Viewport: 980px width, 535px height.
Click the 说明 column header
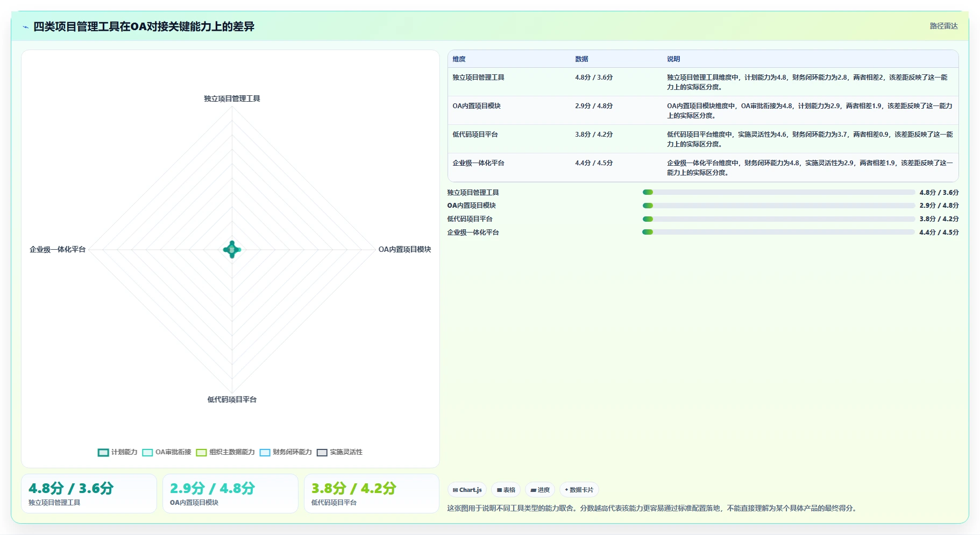(x=673, y=59)
